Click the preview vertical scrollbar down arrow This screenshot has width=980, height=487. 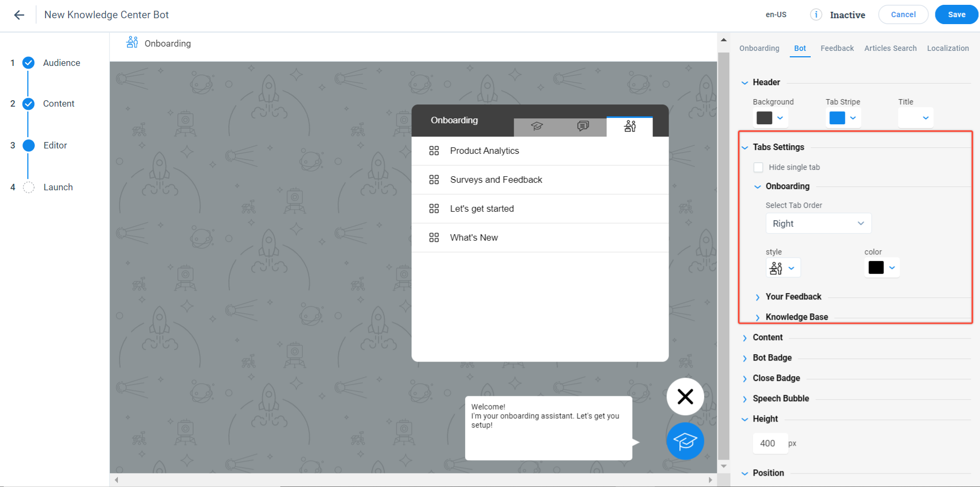(723, 466)
